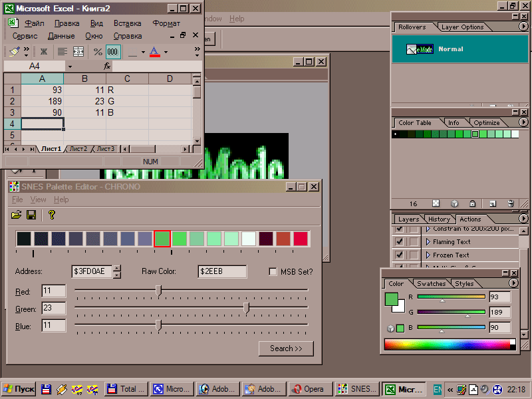Toggle bold (Ж) formatting in Excel

point(44,52)
